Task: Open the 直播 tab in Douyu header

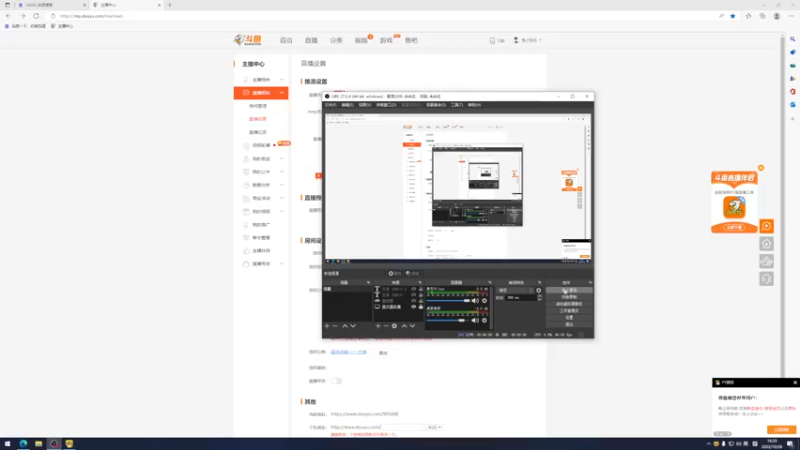Action: pos(311,40)
